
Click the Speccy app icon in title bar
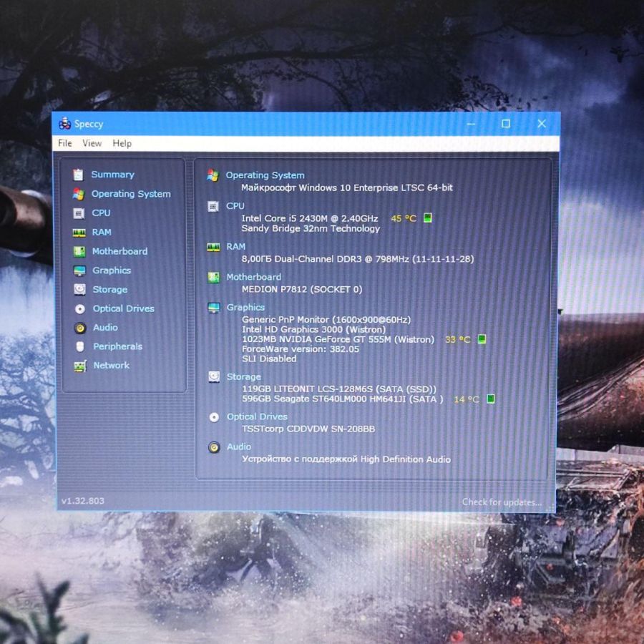64,123
